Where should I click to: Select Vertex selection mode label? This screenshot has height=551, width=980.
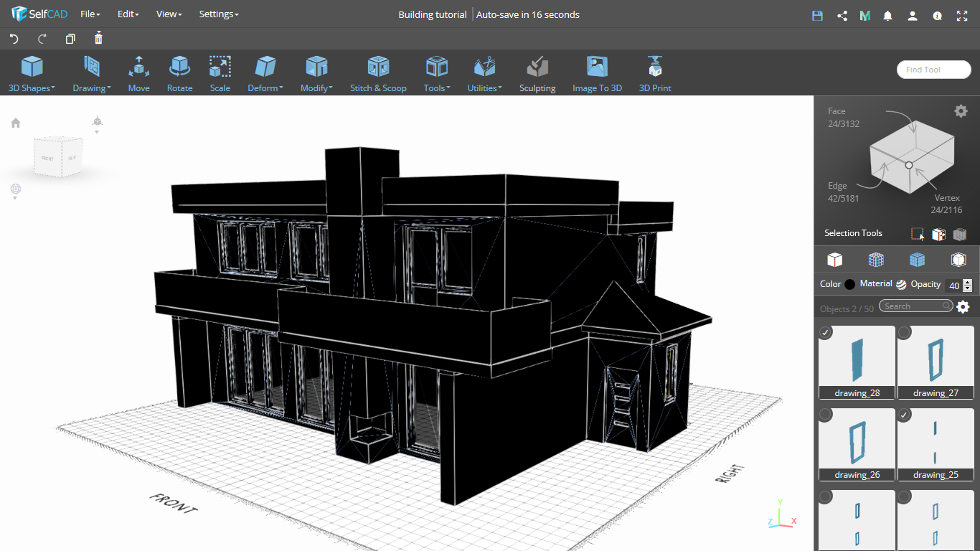coord(947,197)
